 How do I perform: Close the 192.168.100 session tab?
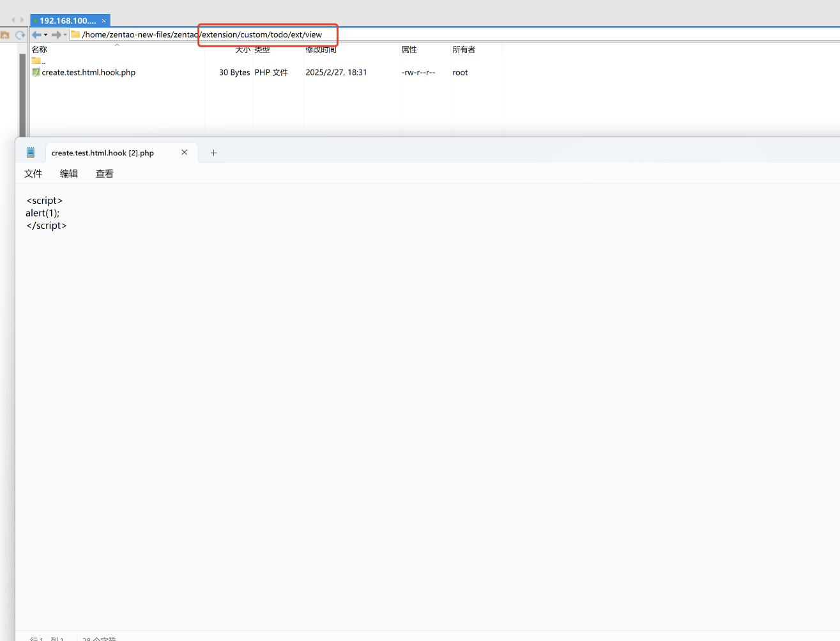104,20
